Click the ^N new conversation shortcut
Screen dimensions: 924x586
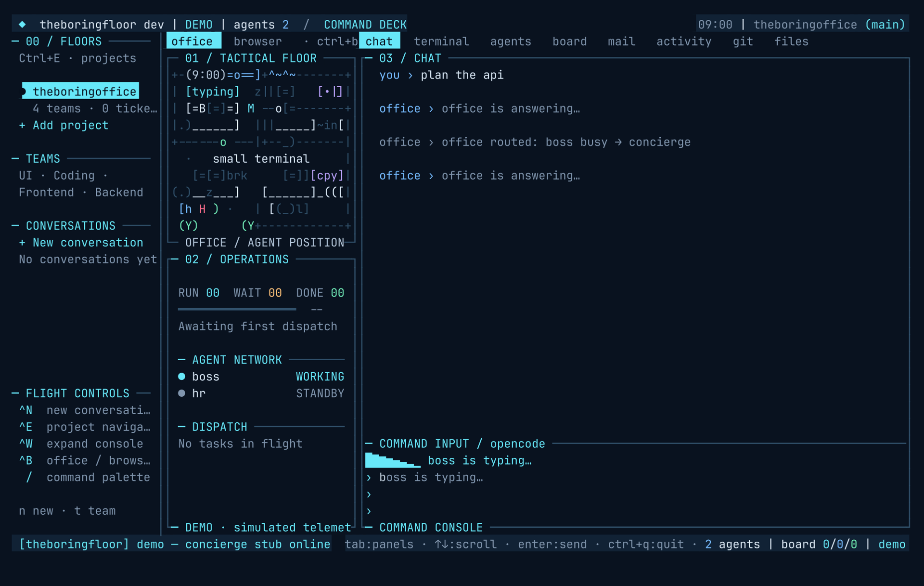(x=85, y=410)
